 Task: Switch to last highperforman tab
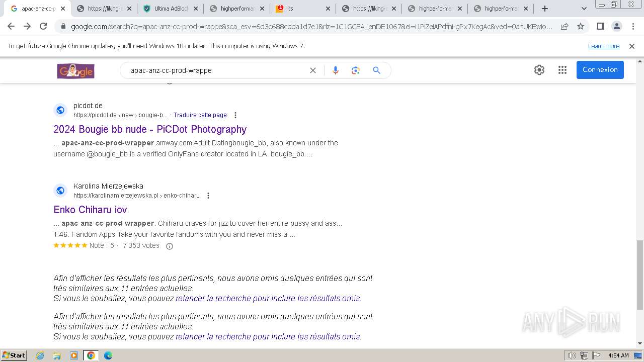pyautogui.click(x=501, y=9)
